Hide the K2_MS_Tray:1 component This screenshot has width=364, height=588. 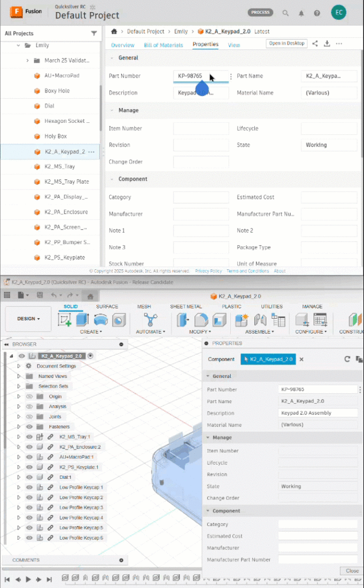(x=29, y=437)
